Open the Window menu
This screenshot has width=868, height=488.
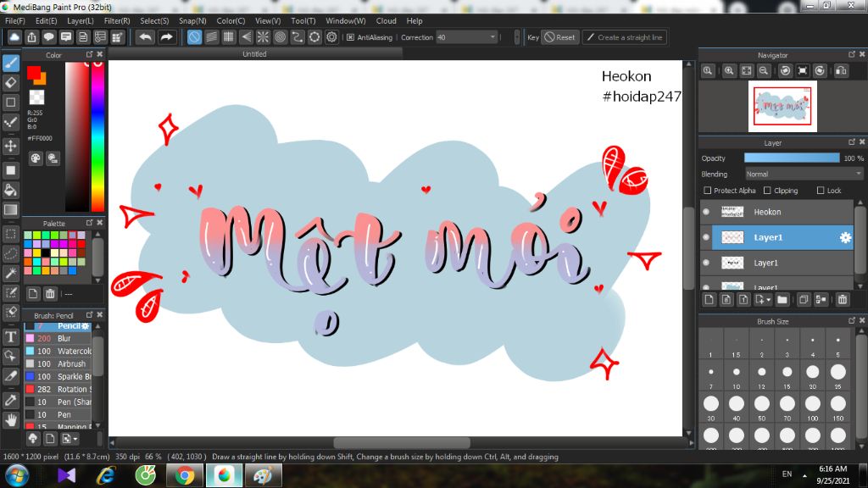(346, 20)
